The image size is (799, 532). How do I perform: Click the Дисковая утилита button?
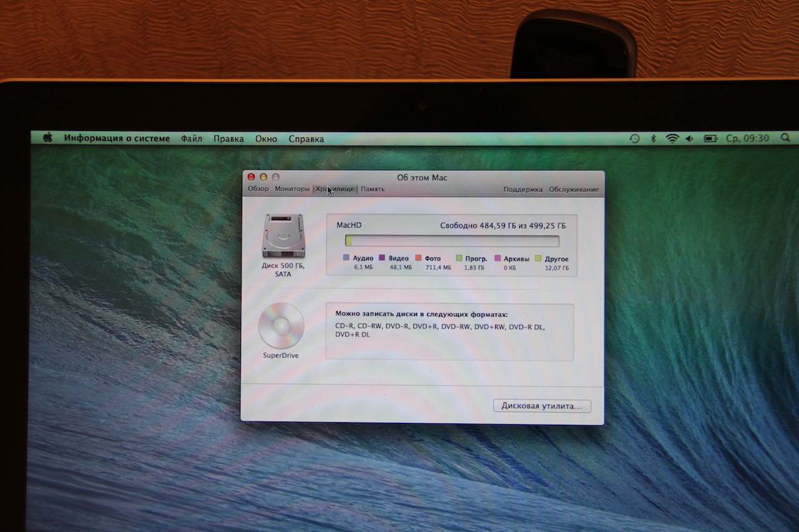[542, 406]
